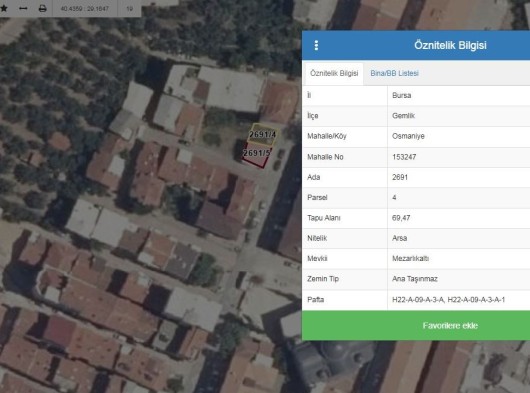Screen dimensions: 530x393
Task: Click the İlçe value Gemlik
Action: tap(403, 116)
